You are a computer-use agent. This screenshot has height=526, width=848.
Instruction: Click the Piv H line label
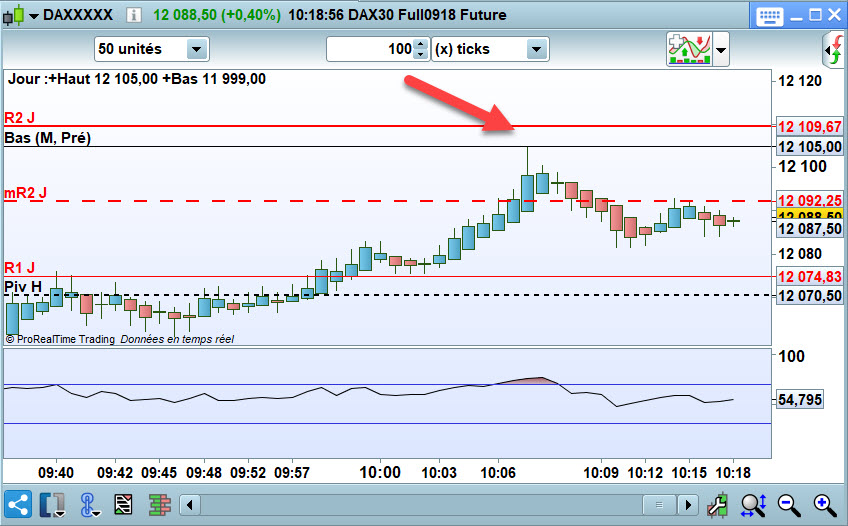[x=23, y=287]
